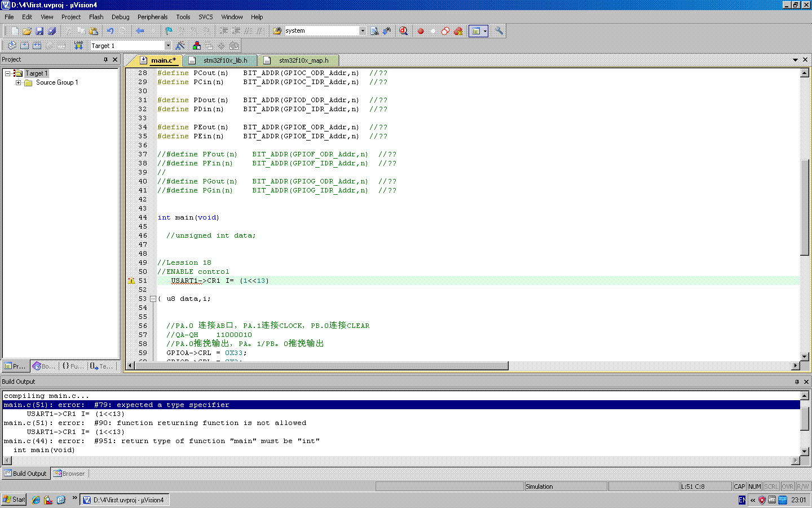
Task: Open the Configuration wrench icon
Action: 499,31
